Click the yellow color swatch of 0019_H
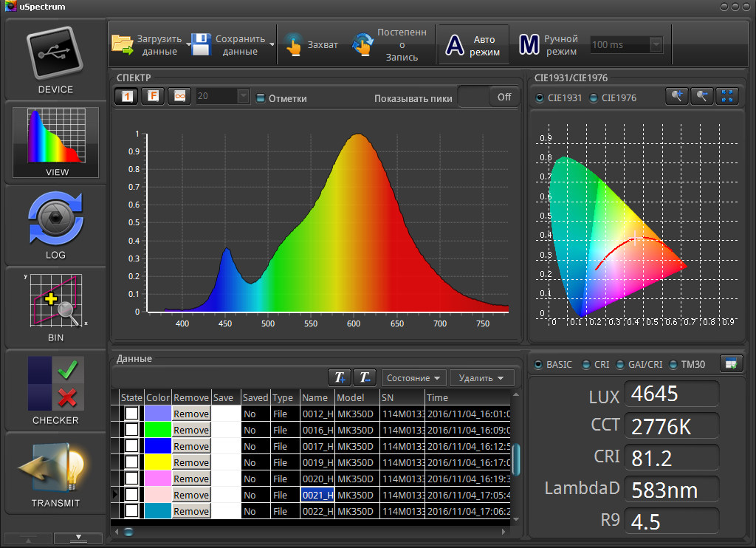Viewport: 756px width, 548px height. point(158,462)
